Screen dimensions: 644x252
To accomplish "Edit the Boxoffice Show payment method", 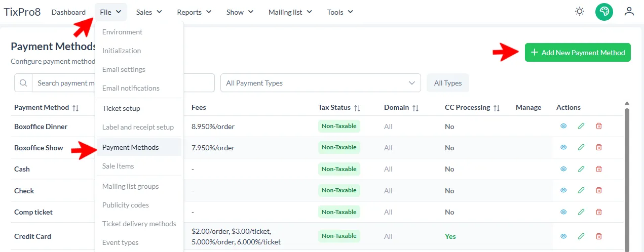I will (581, 147).
